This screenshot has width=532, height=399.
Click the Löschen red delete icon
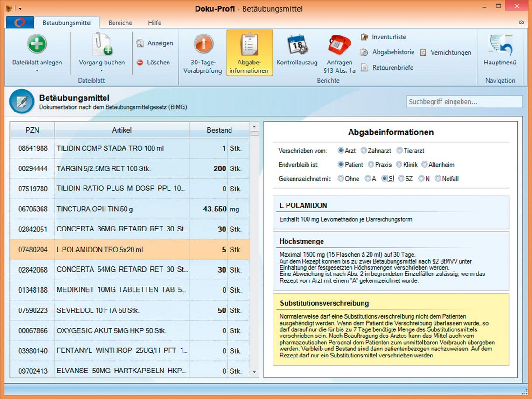point(140,63)
